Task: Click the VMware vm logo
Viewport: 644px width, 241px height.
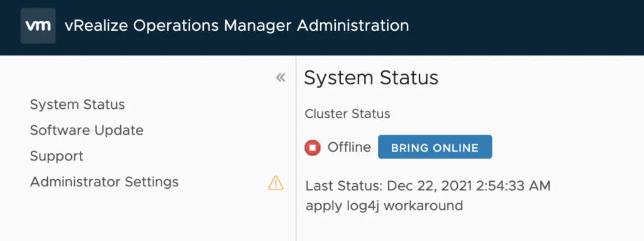Action: (38, 26)
